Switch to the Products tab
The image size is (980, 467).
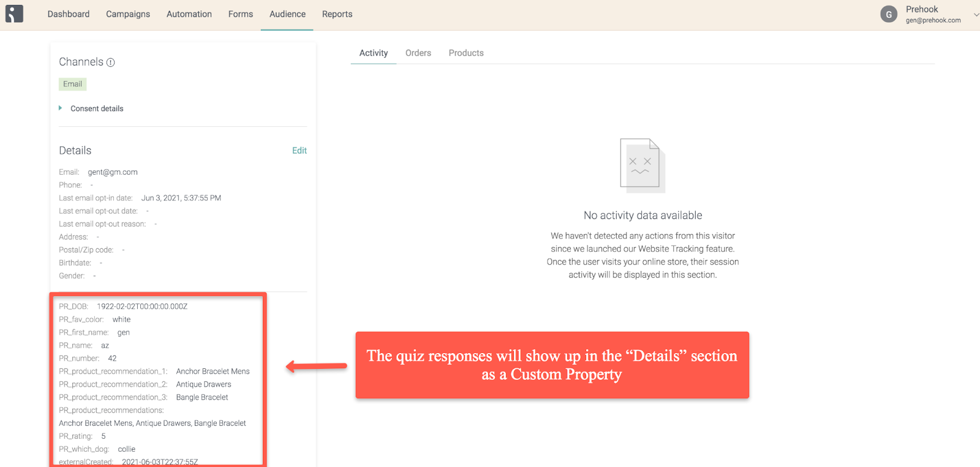466,53
